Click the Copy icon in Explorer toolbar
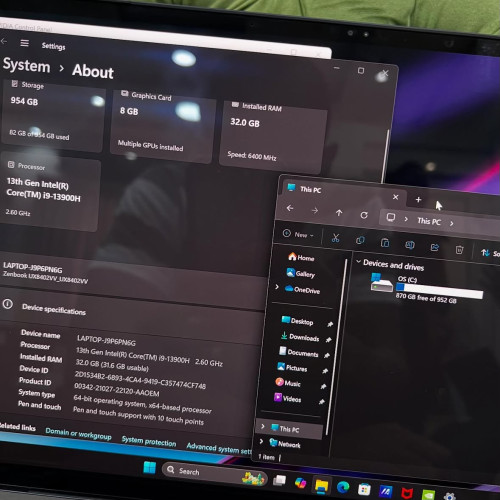Viewport: 500px width, 500px height. click(360, 240)
